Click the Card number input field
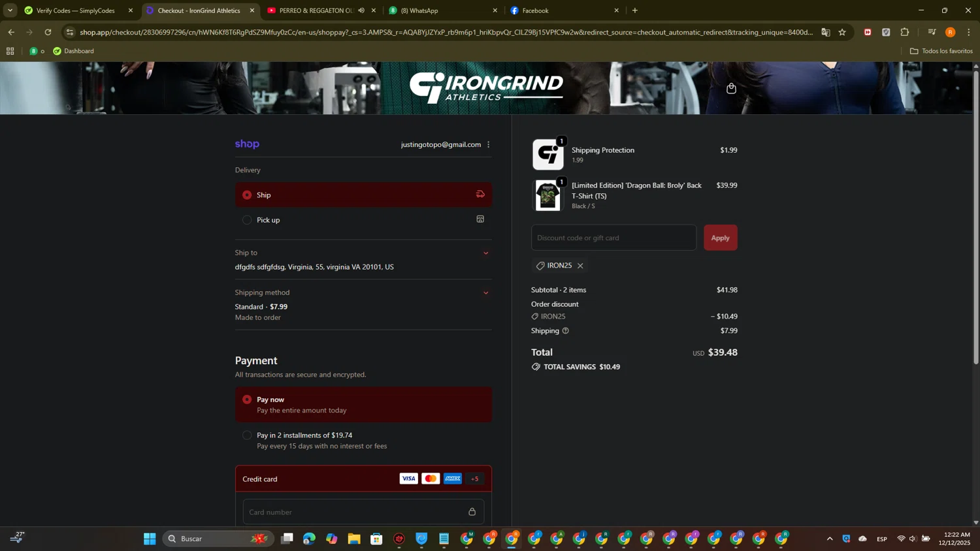The width and height of the screenshot is (980, 551). [x=363, y=512]
